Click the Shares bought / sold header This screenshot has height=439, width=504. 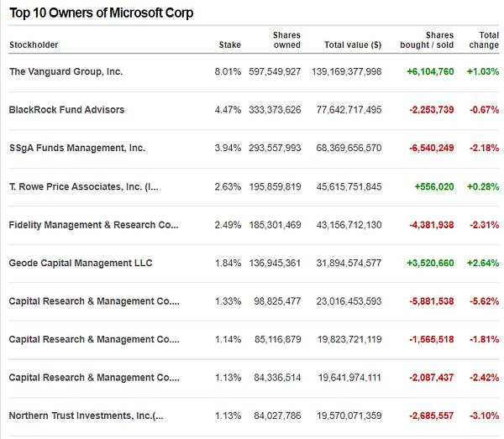click(427, 40)
